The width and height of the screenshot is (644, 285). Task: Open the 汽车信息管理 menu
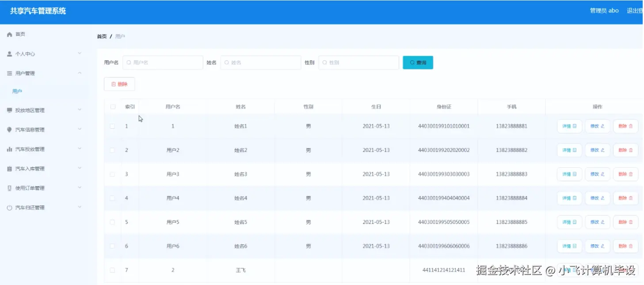(44, 130)
